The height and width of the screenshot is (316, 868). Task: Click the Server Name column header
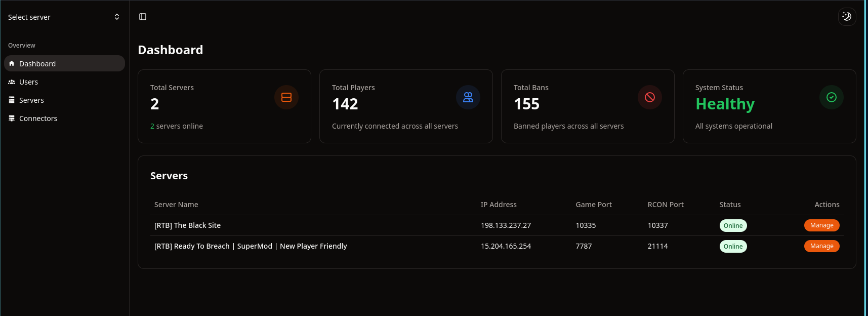click(x=176, y=205)
